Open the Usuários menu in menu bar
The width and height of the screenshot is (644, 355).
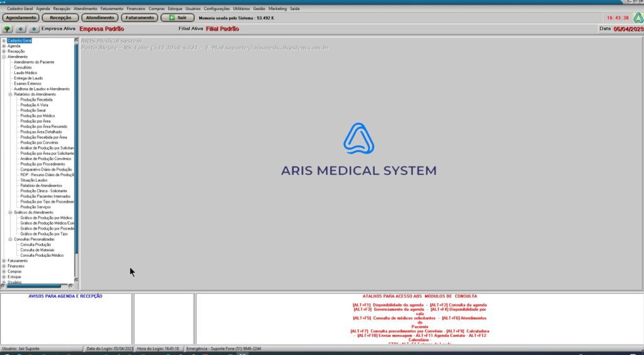click(x=193, y=9)
